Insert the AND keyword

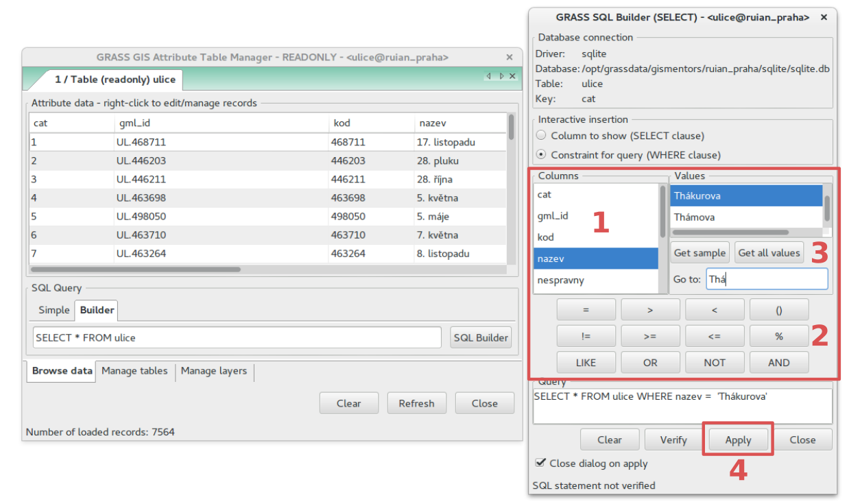point(779,363)
